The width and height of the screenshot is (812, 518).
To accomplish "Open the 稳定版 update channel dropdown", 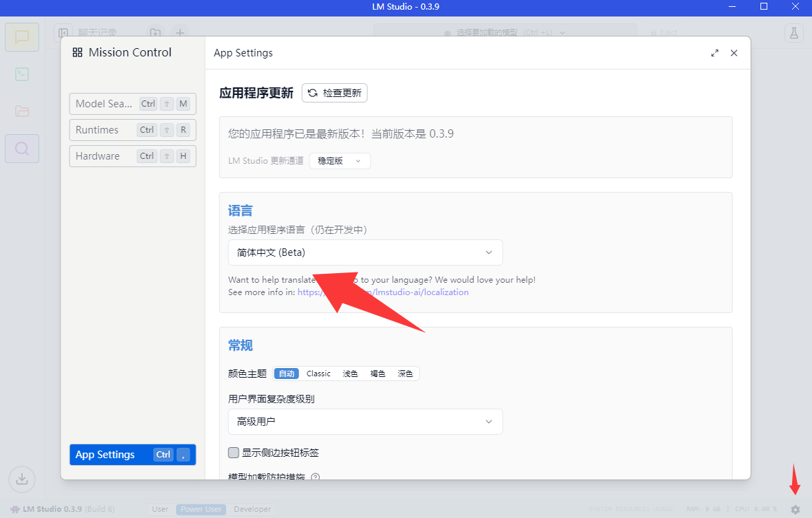I will tap(340, 160).
